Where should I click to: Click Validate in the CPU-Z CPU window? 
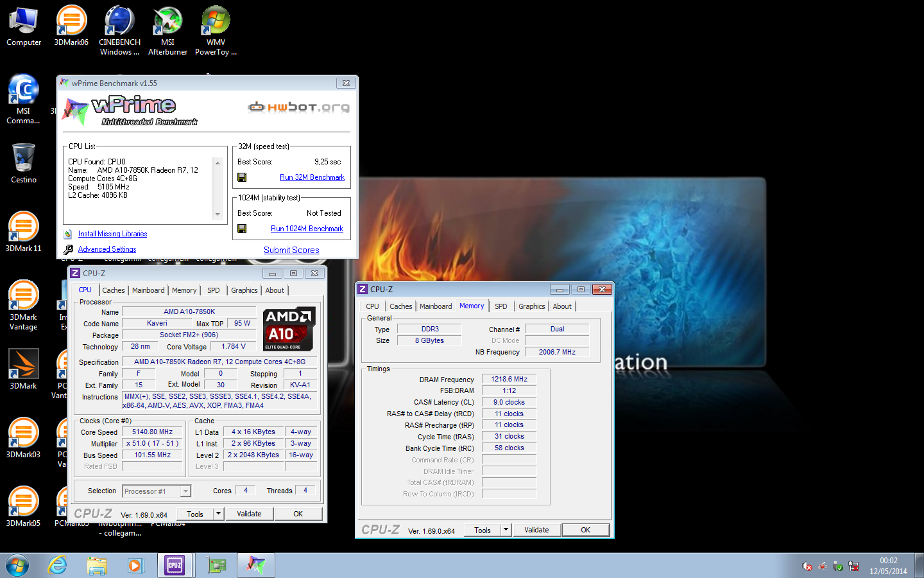click(249, 514)
